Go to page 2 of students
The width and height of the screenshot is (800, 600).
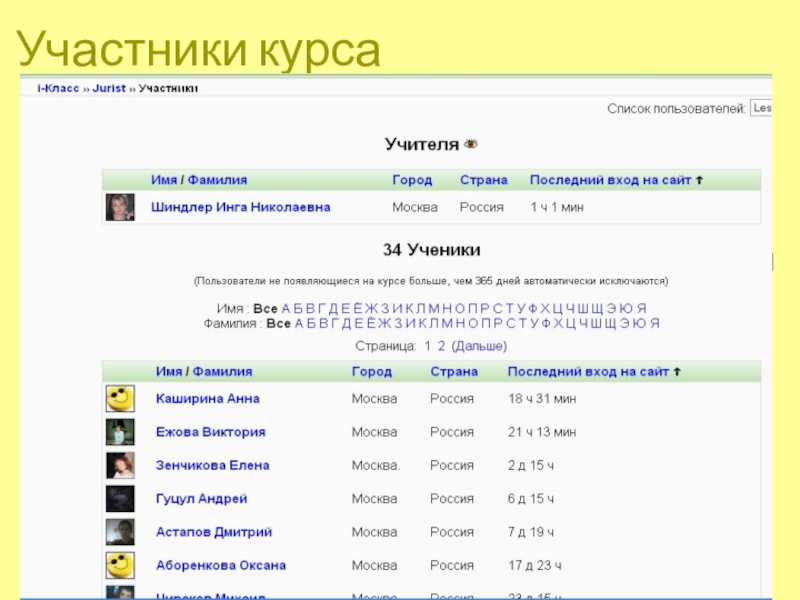441,346
